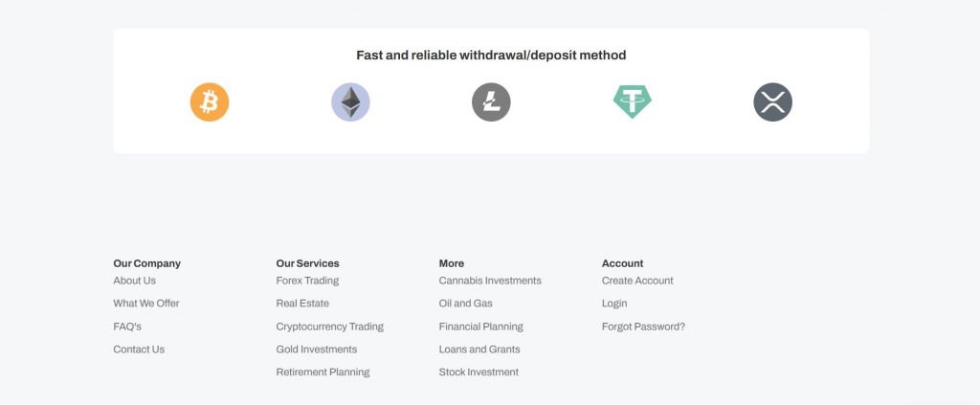This screenshot has height=405, width=980.
Task: Click Forgot Password? link
Action: point(643,326)
